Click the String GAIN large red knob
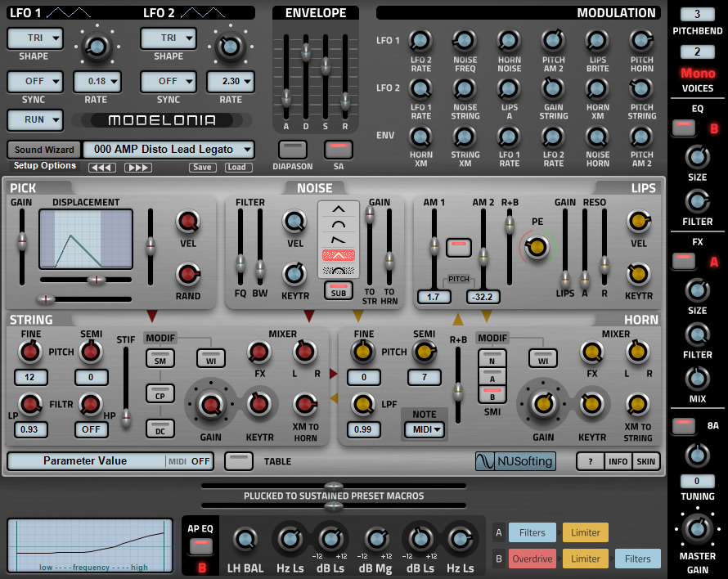Viewport: 728px width, 579px height. 210,405
